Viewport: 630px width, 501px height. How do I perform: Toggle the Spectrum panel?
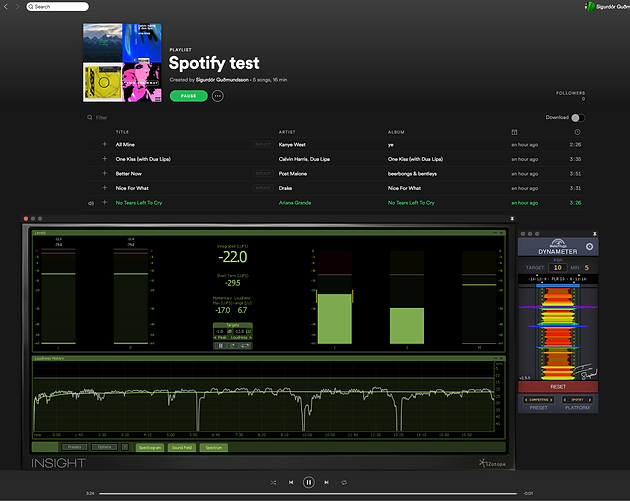214,448
